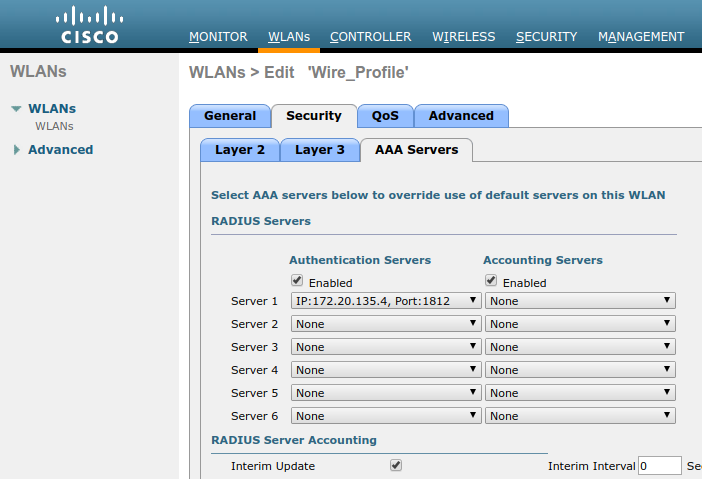The height and width of the screenshot is (479, 702).
Task: Click the WLANs sub-link in sidebar
Action: [x=54, y=127]
